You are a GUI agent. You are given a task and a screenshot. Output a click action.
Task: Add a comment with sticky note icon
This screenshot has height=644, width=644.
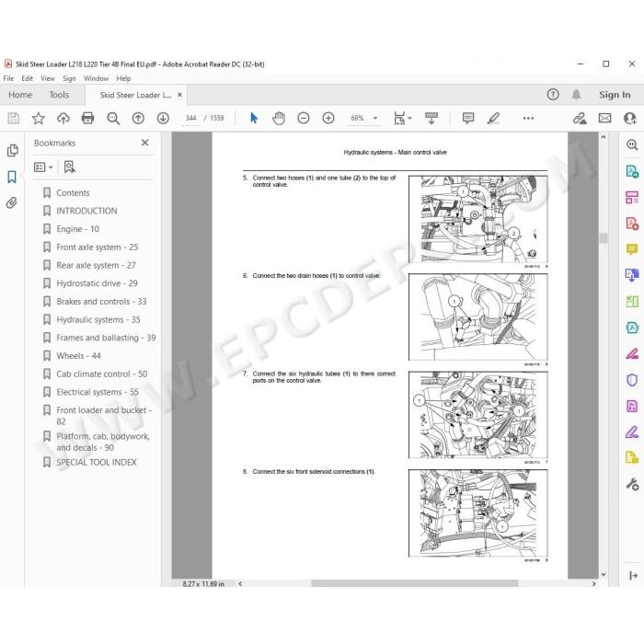point(468,119)
